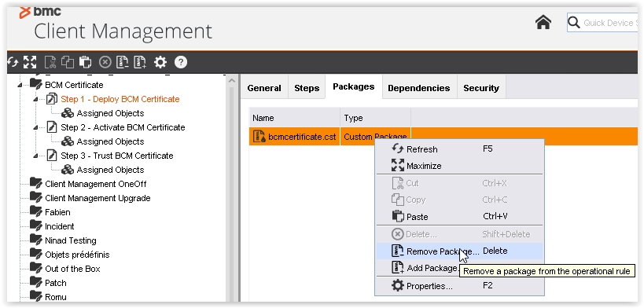Click the bcmcertificate.cst package icon
Screen dimensions: 644x308
pos(259,137)
